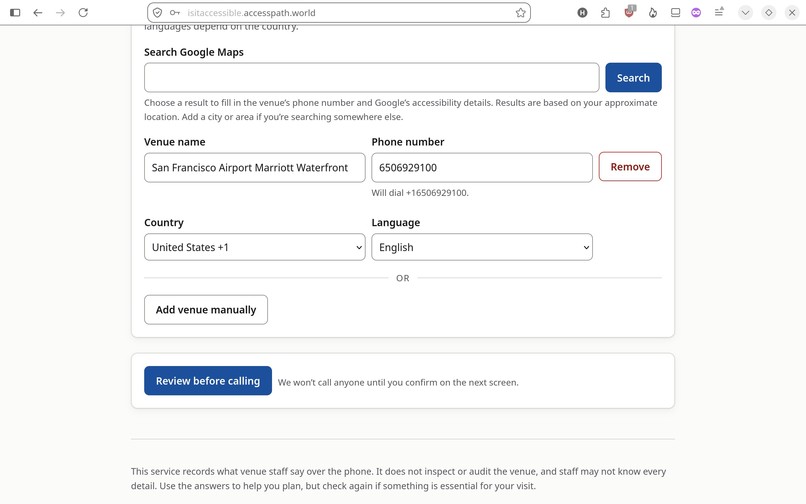The image size is (806, 504).
Task: Open the shield tracking protection icon
Action: pyautogui.click(x=158, y=13)
